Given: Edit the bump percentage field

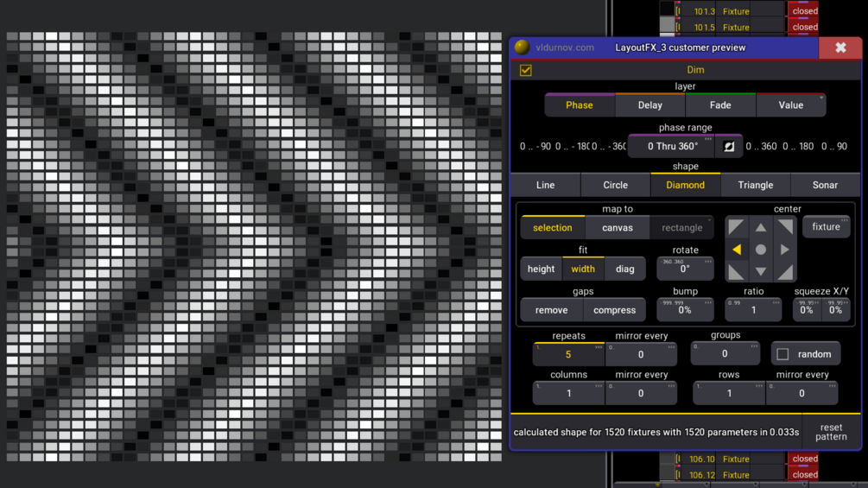Looking at the screenshot, I should click(x=685, y=310).
